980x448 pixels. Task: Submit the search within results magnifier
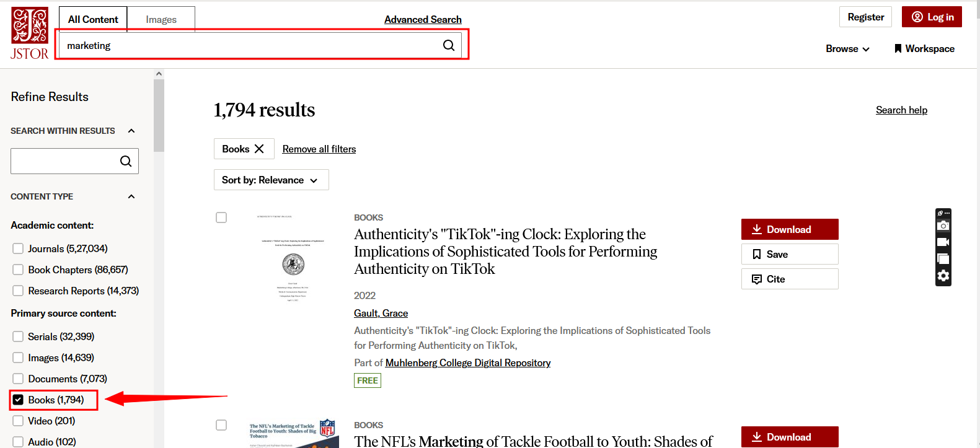click(126, 161)
